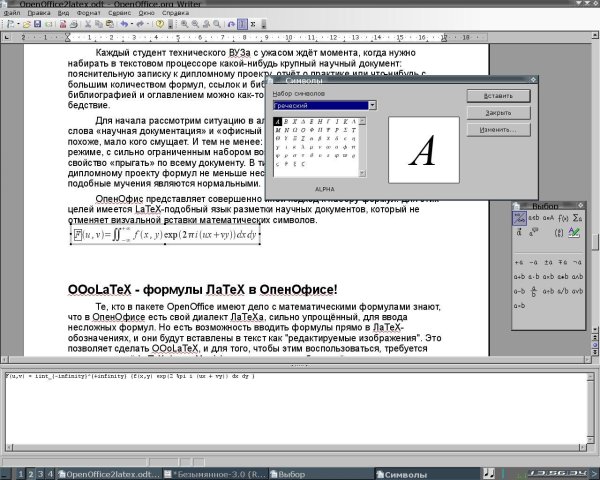The width and height of the screenshot is (600, 480).
Task: Select Operators sigma category in Выбор panel
Action: point(577,218)
